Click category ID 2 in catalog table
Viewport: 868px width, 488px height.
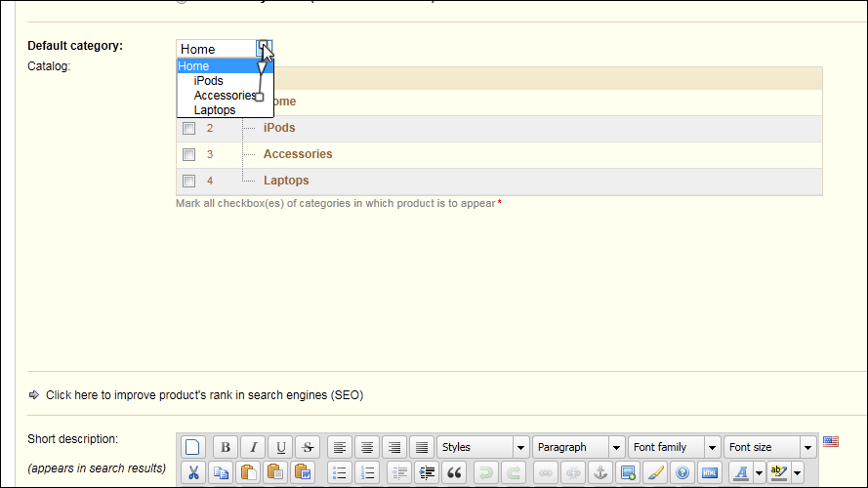point(210,129)
